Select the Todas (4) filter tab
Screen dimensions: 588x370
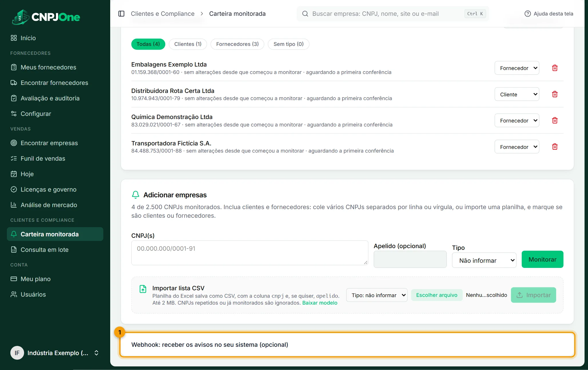point(148,44)
